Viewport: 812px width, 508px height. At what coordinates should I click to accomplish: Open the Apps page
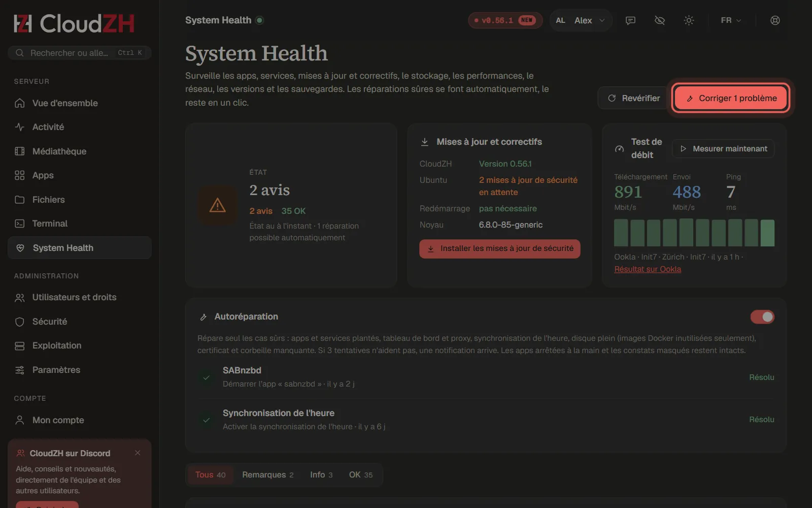[80, 175]
